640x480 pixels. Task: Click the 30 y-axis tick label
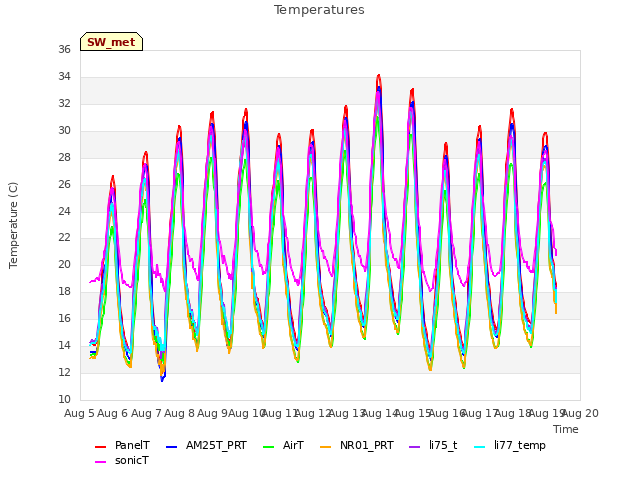[x=64, y=130]
